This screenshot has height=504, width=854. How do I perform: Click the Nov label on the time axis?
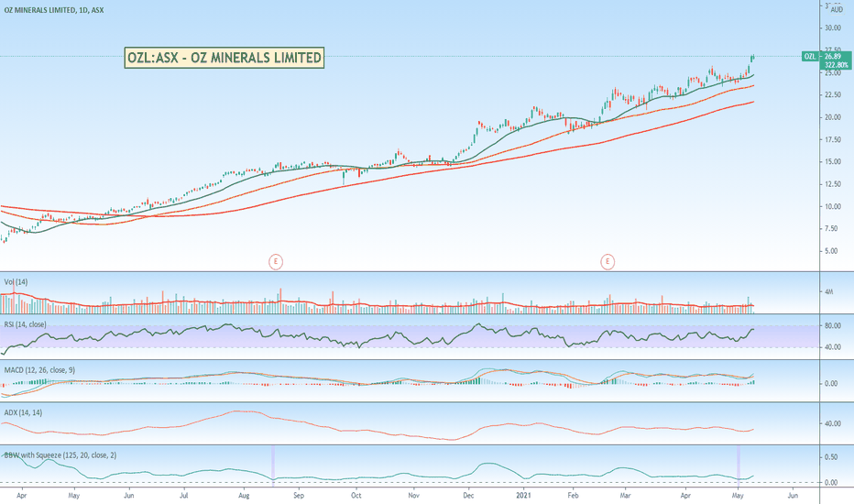pyautogui.click(x=413, y=495)
